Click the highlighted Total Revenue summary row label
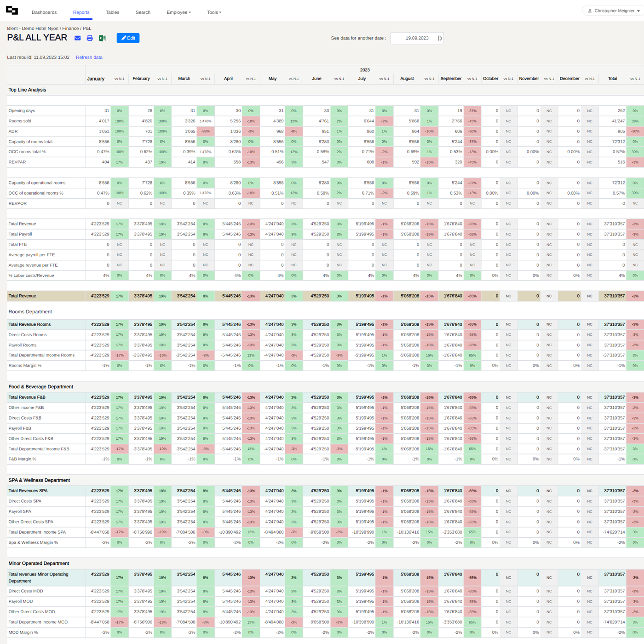Image resolution: width=644 pixels, height=644 pixels. tap(22, 296)
